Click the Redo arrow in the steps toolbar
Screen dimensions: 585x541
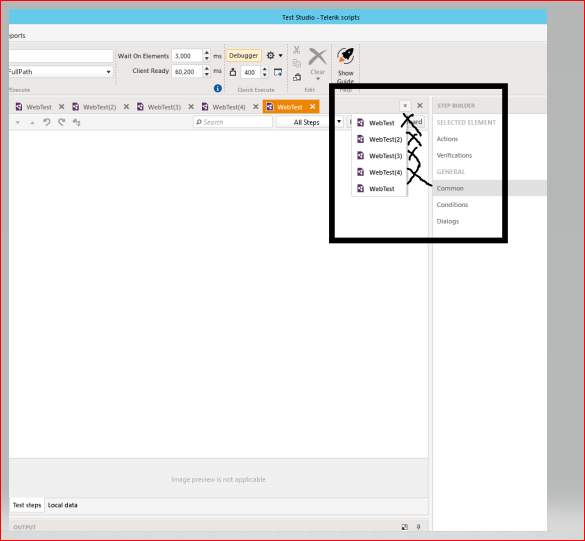62,122
